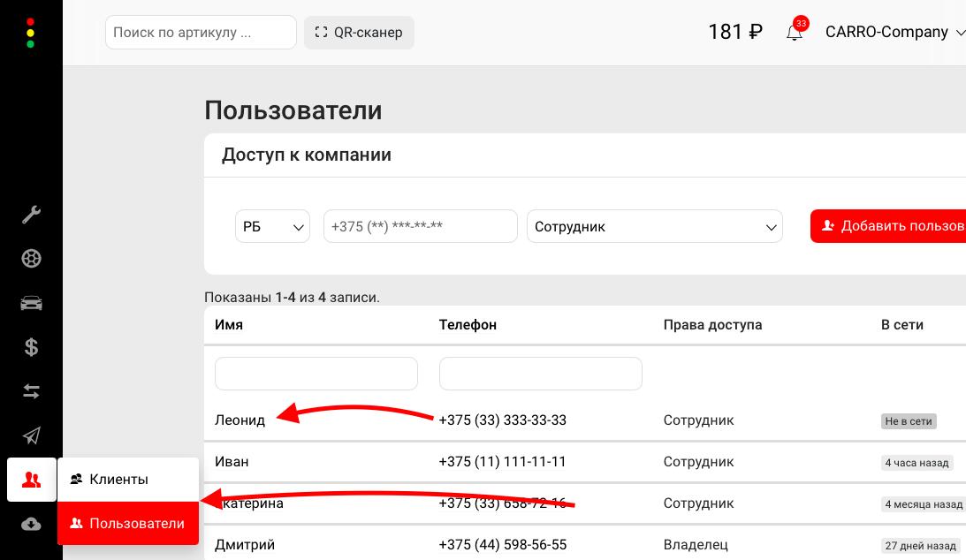The height and width of the screenshot is (560, 966).
Task: Click phone +375 (44) 598-56-55
Action: point(503,545)
